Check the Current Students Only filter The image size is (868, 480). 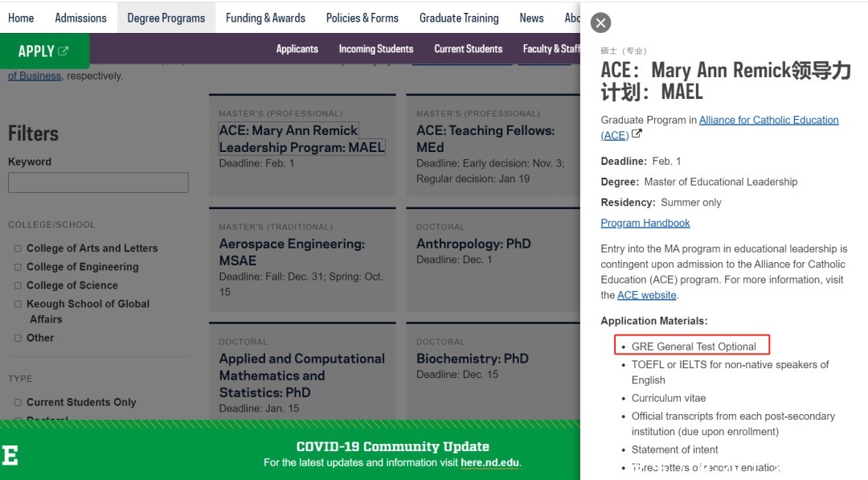[17, 402]
